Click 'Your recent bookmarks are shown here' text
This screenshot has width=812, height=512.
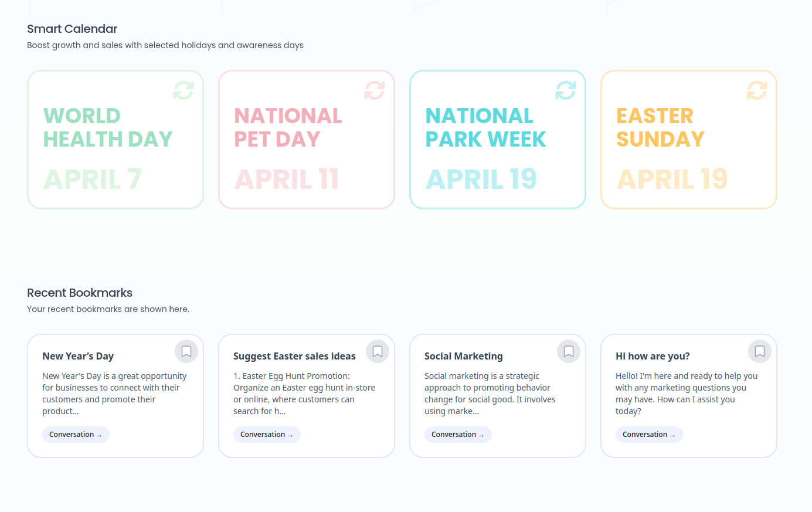click(108, 309)
